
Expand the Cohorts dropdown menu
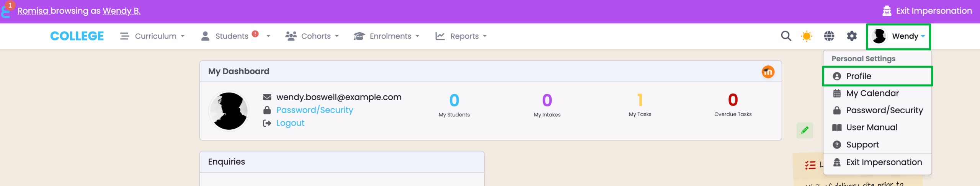coord(312,36)
